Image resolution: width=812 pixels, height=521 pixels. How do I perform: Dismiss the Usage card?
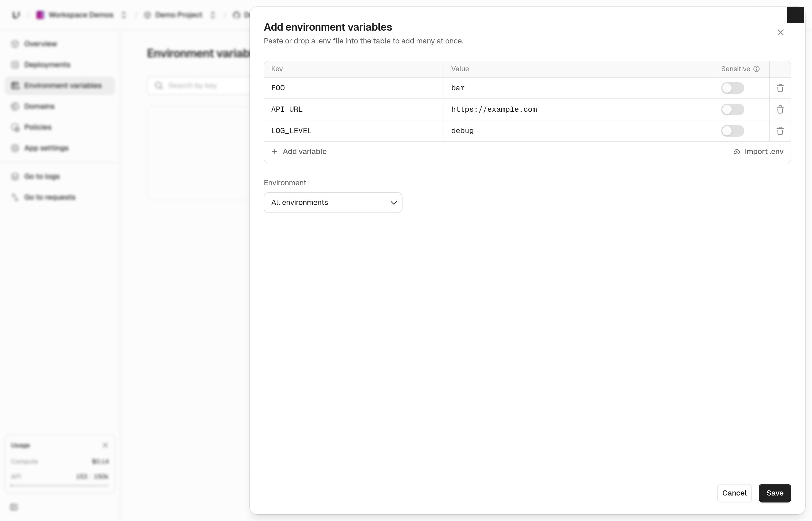(x=105, y=445)
